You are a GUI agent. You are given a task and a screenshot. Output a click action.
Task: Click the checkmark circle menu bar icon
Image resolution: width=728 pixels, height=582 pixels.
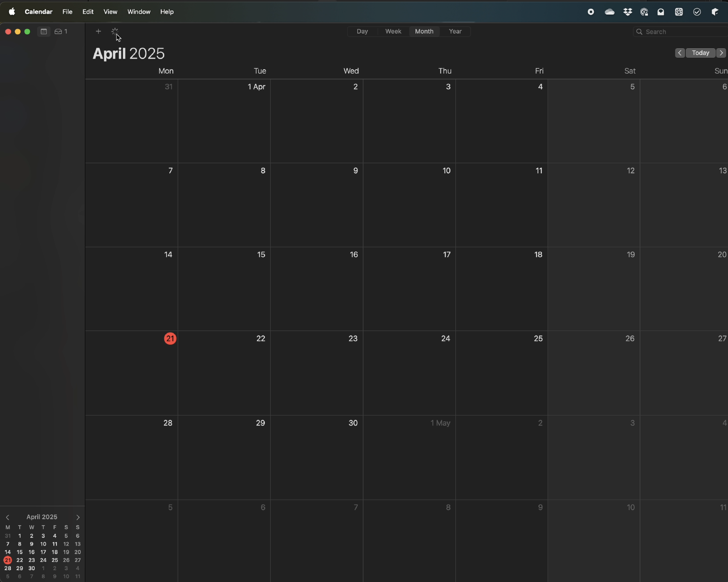tap(697, 12)
